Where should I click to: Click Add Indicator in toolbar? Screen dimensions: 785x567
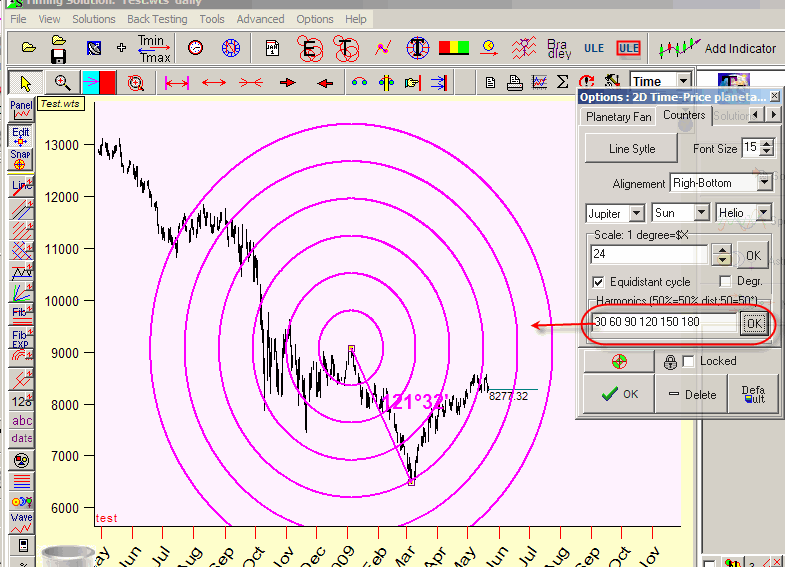pyautogui.click(x=717, y=49)
